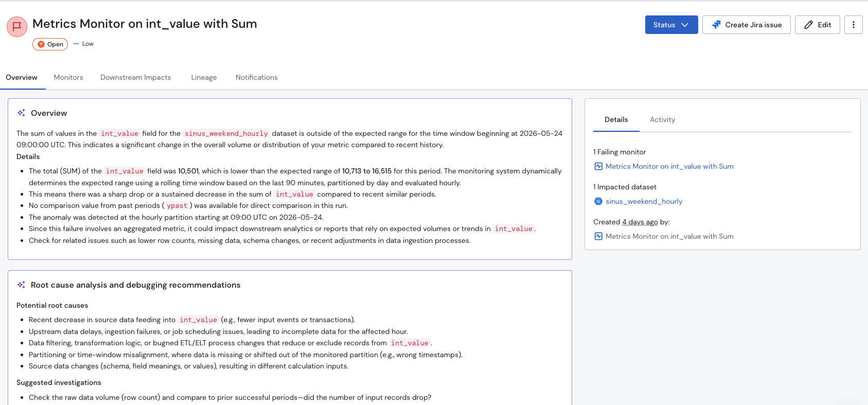Open the Status dropdown button
Screen dimensions: 868x405
[x=671, y=25]
